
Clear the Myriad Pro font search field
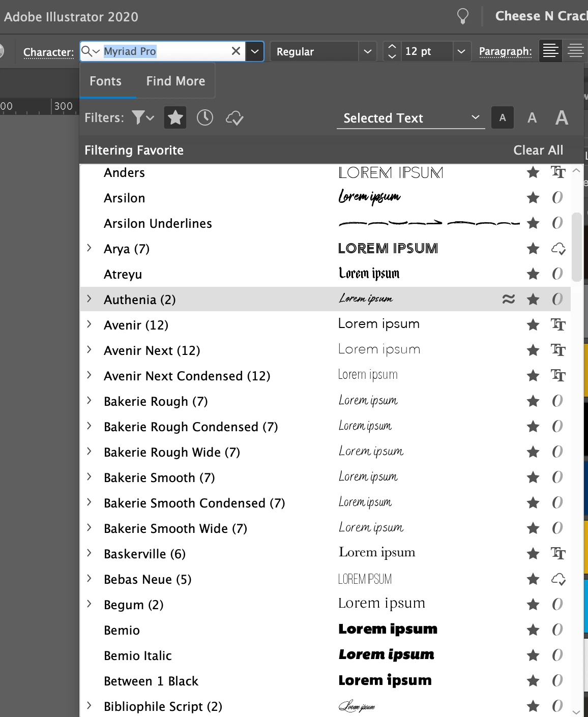236,51
